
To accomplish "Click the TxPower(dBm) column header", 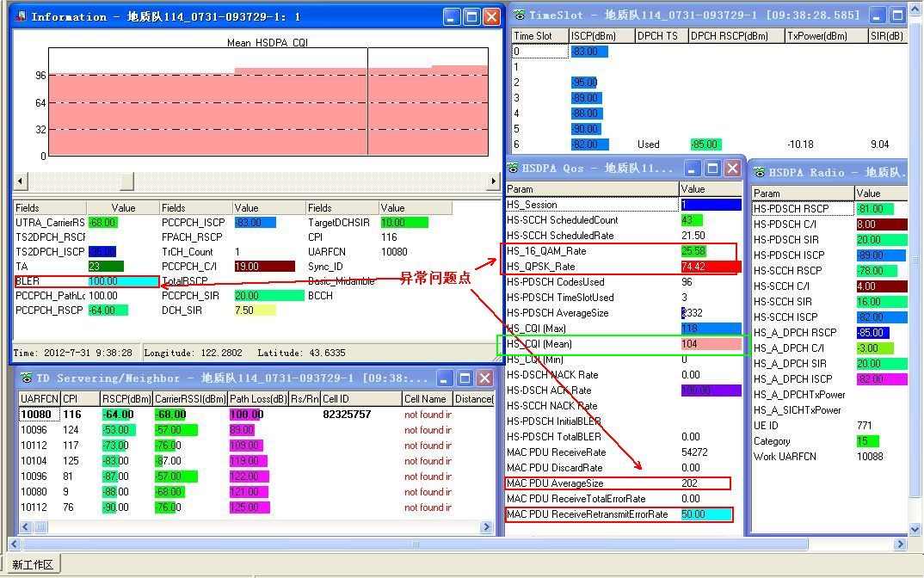I will pyautogui.click(x=826, y=36).
